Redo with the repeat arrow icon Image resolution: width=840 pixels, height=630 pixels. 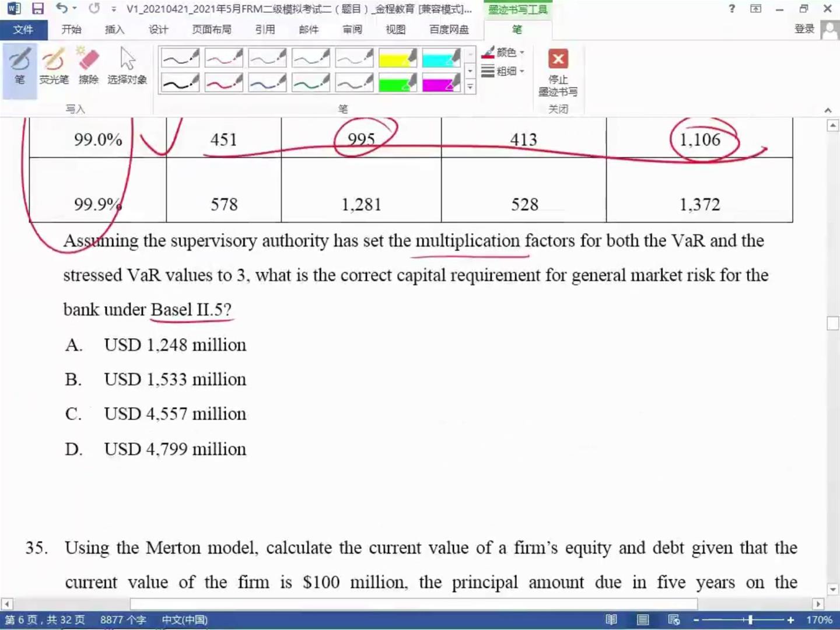[x=94, y=9]
